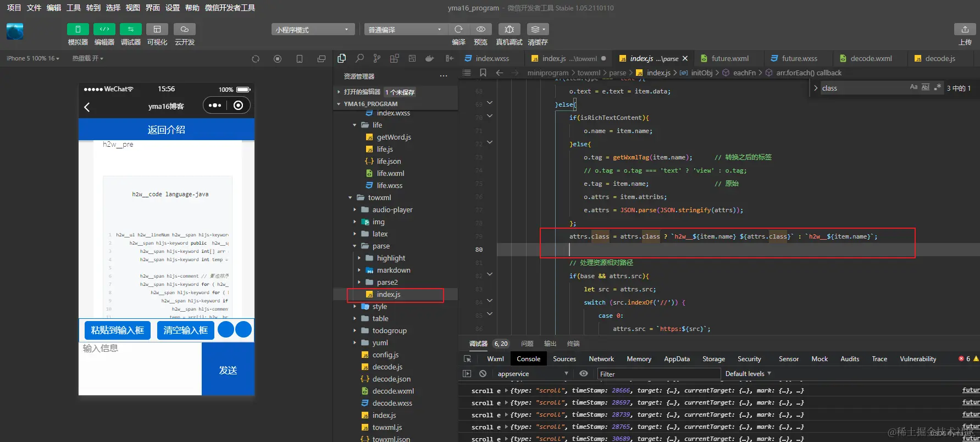Image resolution: width=980 pixels, height=442 pixels.
Task: Open the iPhone 5 device zoom selector
Action: click(x=33, y=58)
